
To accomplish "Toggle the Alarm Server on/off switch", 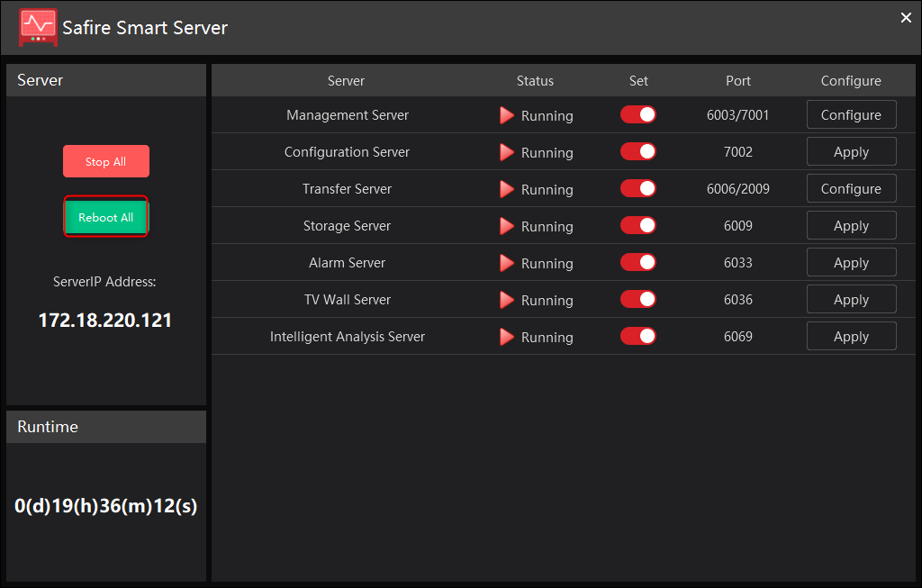I will click(x=638, y=262).
